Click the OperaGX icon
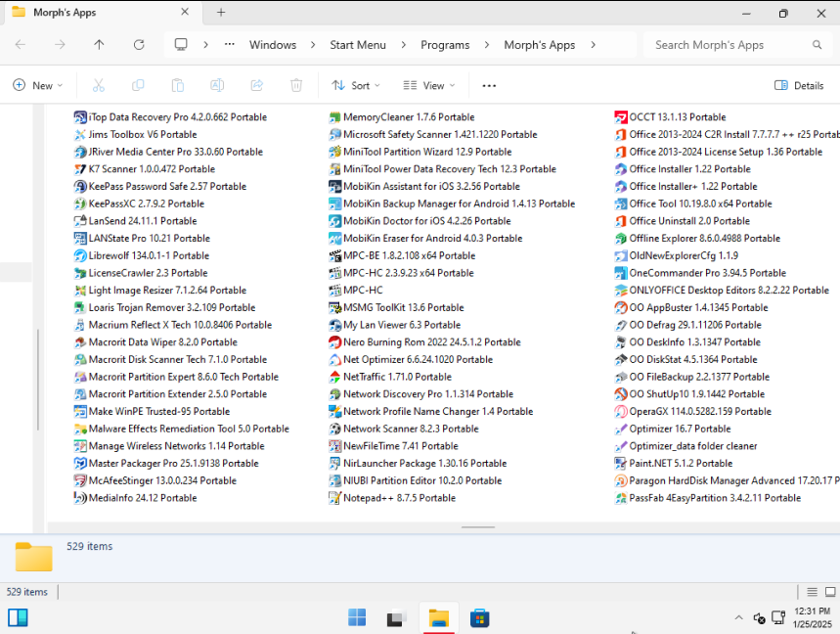 click(621, 411)
